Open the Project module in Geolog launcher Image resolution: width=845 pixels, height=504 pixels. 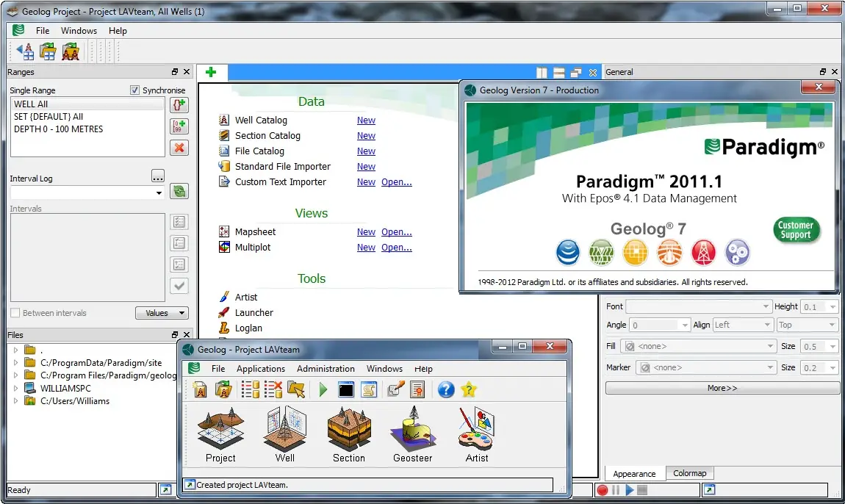click(x=220, y=434)
